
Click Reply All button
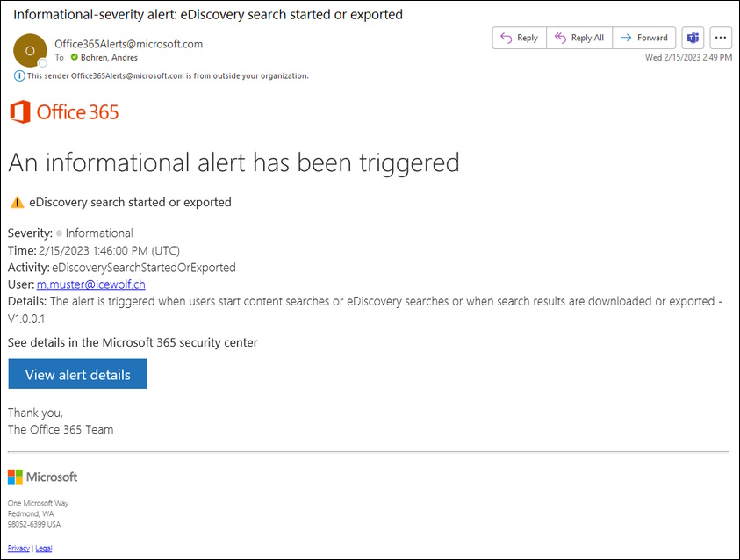tap(579, 38)
